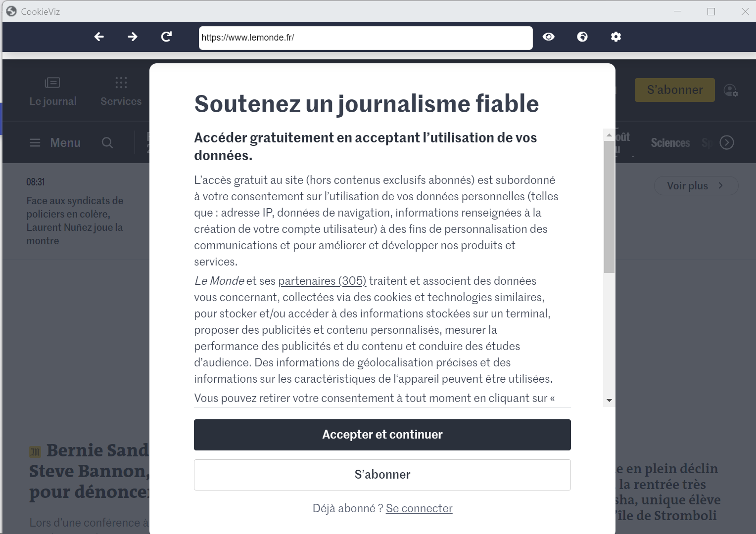Click the Le journal newspaper icon
The height and width of the screenshot is (534, 756).
click(x=52, y=83)
